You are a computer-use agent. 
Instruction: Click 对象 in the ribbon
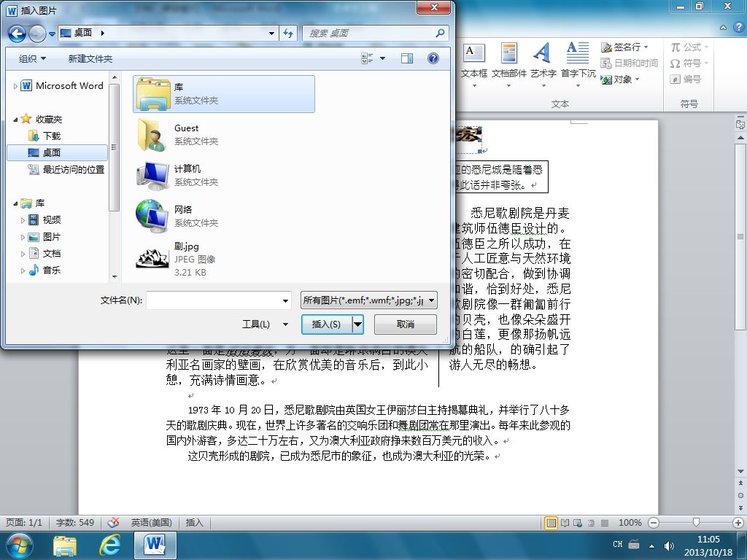[x=620, y=79]
